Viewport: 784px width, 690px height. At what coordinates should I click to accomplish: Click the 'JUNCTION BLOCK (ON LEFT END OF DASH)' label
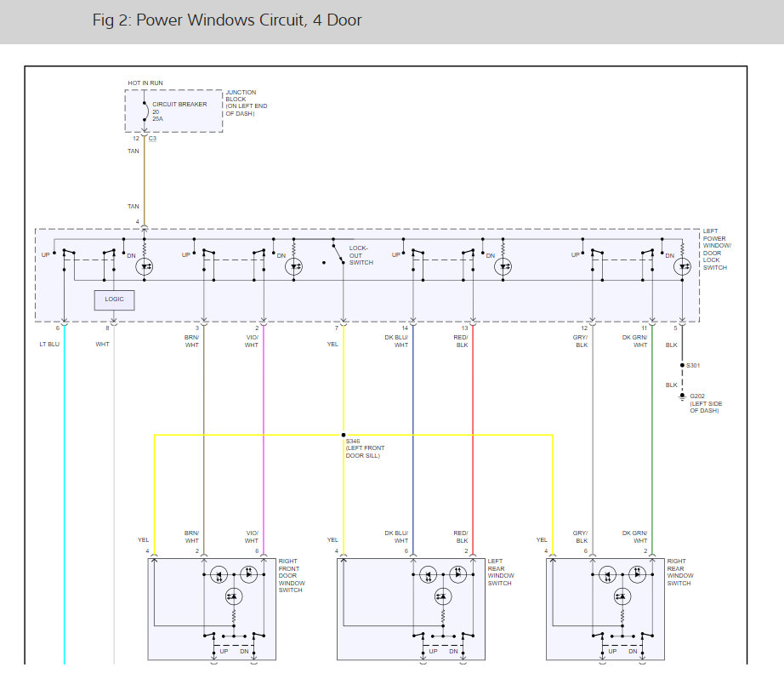click(x=246, y=103)
